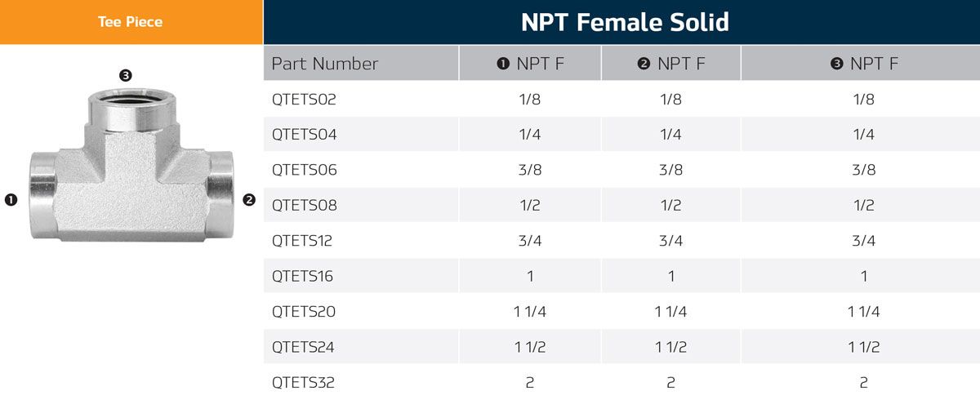Viewport: 980px width, 400px height.
Task: Pick part number QTETS16
Action: pos(303,276)
